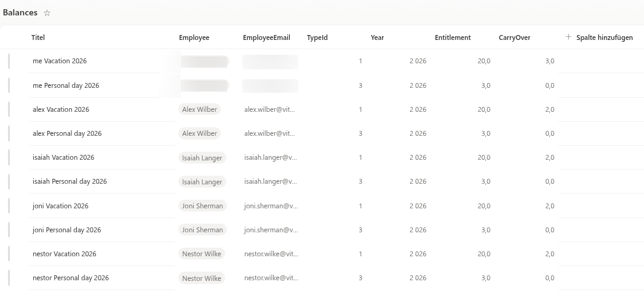Click Alex Wilber chip in alex Vacation row
The width and height of the screenshot is (644, 295).
tap(200, 109)
